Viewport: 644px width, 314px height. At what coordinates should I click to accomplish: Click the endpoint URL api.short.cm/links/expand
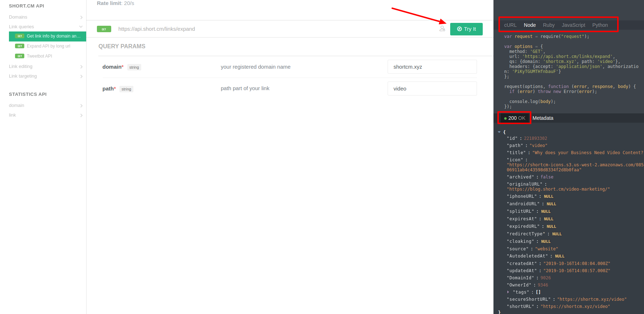tap(157, 29)
